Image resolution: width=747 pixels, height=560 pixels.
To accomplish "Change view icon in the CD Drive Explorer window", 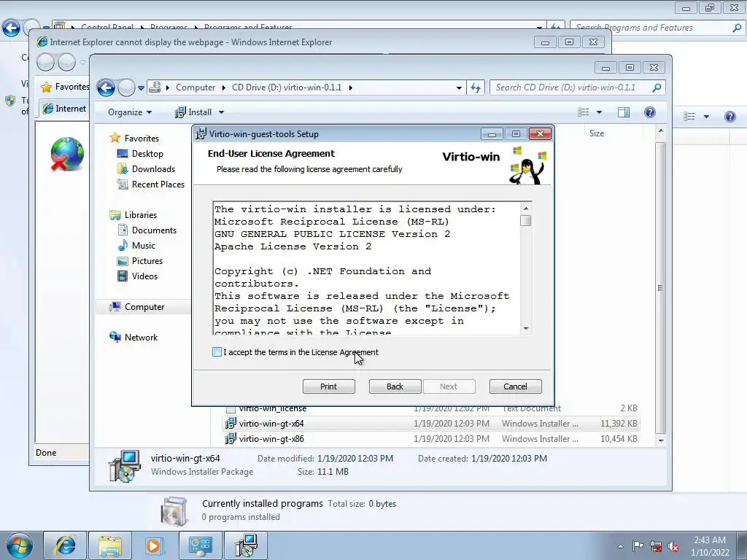I will click(x=583, y=112).
